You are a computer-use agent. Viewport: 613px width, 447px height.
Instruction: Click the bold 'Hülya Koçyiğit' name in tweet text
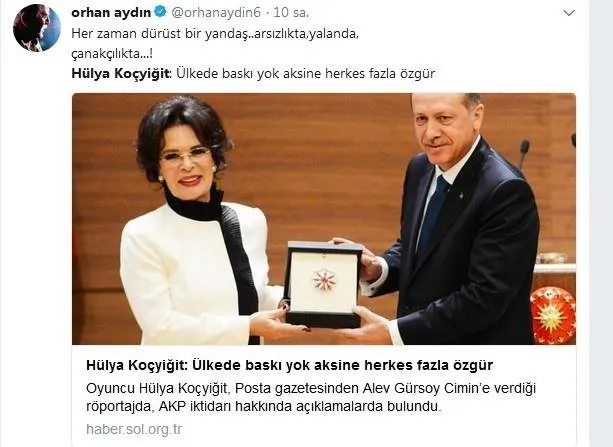point(121,74)
